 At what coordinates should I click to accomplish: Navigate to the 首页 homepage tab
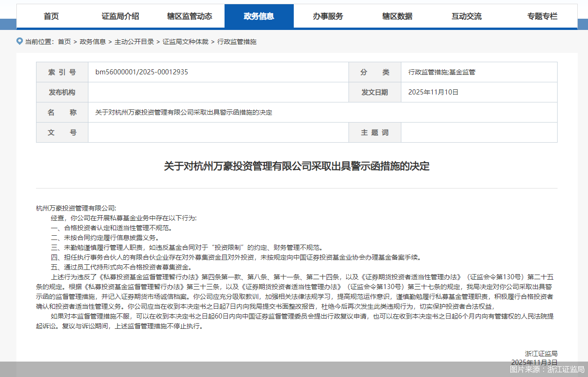pyautogui.click(x=51, y=16)
